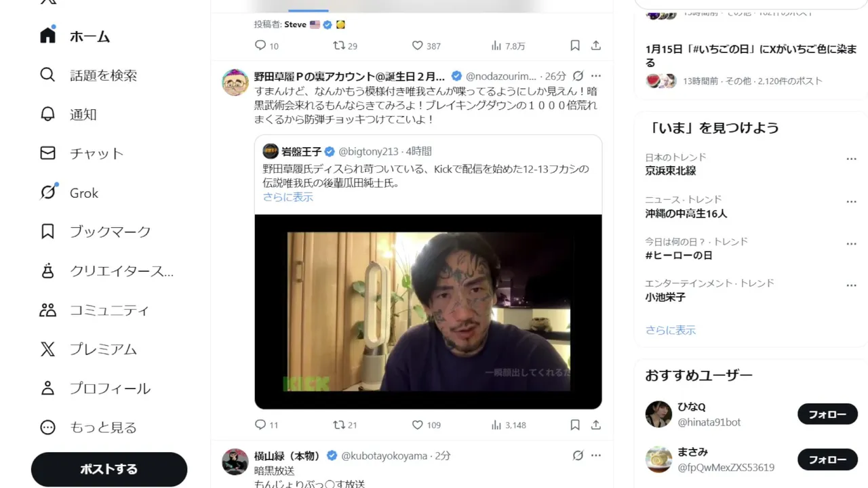Screen dimensions: 868x488
Task: Open the コミュニティ sidebar item
Action: click(94, 310)
